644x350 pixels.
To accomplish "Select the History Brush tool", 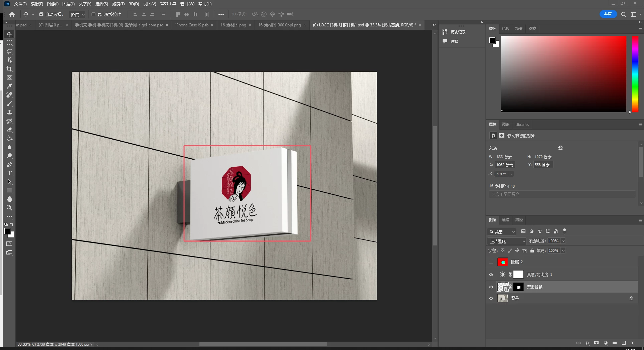I will click(9, 121).
